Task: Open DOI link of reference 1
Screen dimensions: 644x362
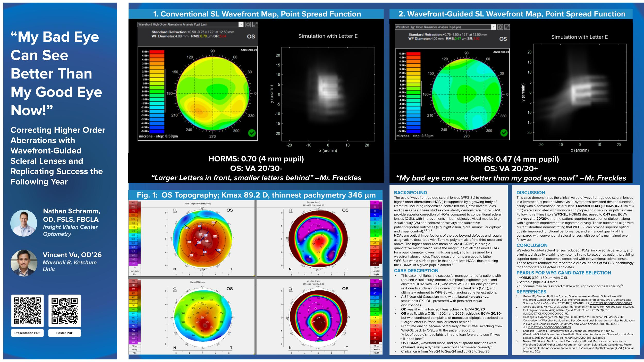Action: pyautogui.click(x=611, y=303)
